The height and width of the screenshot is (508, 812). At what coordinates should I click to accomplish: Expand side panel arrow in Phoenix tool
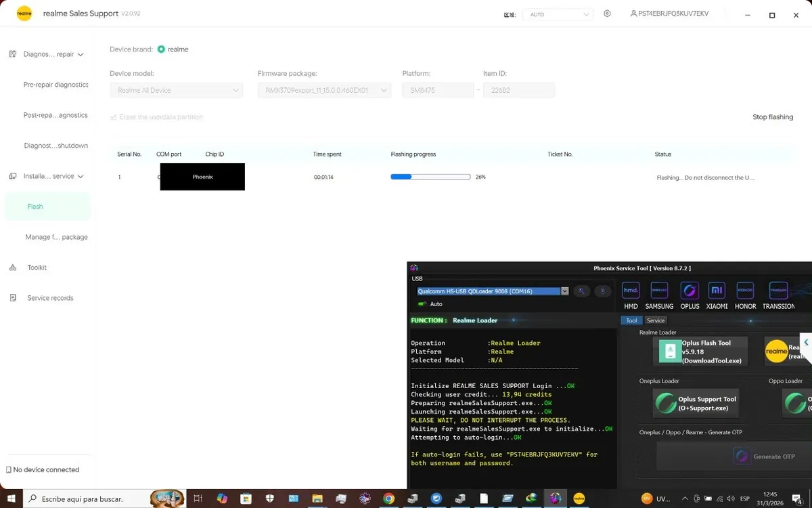tap(806, 343)
